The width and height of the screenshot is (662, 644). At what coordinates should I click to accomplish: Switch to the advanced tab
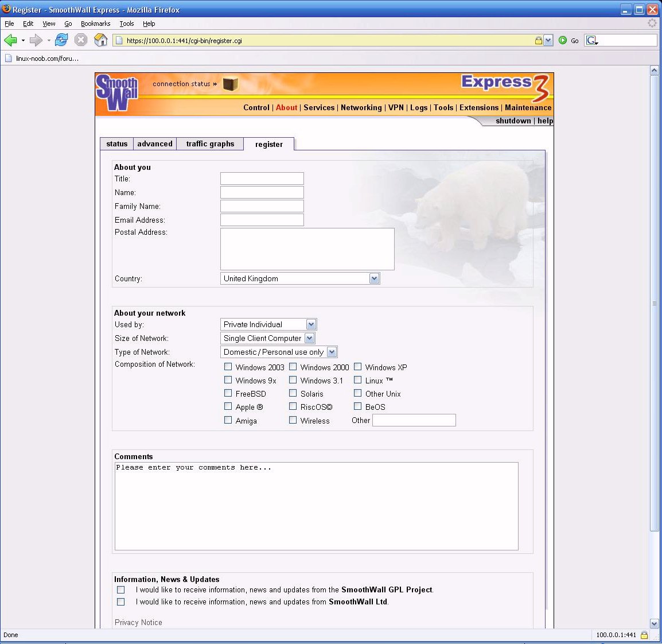tap(155, 144)
